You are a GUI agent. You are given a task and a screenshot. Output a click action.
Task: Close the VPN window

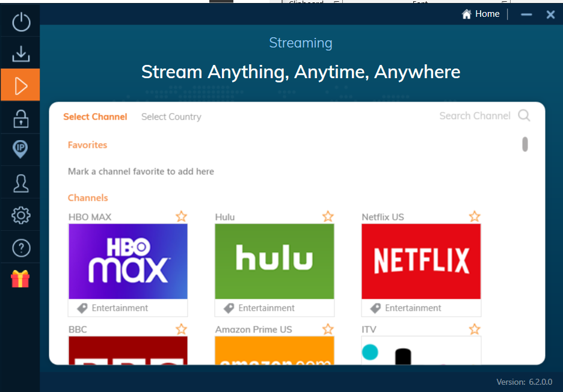550,14
